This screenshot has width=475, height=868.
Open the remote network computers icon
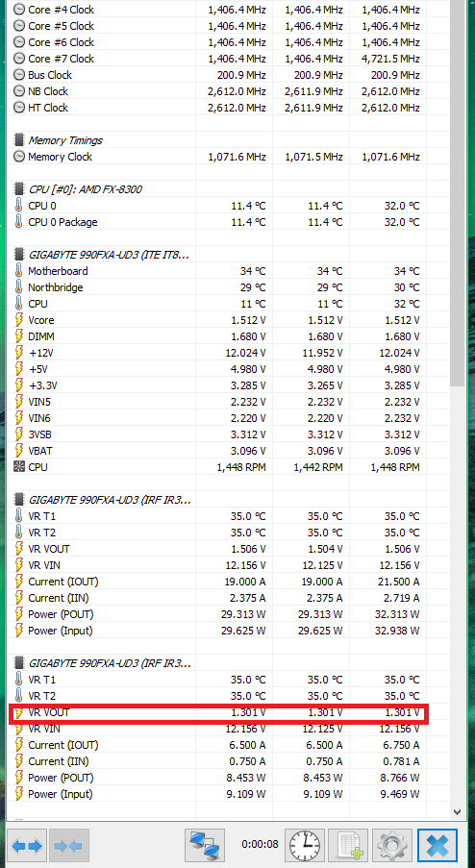pyautogui.click(x=204, y=847)
